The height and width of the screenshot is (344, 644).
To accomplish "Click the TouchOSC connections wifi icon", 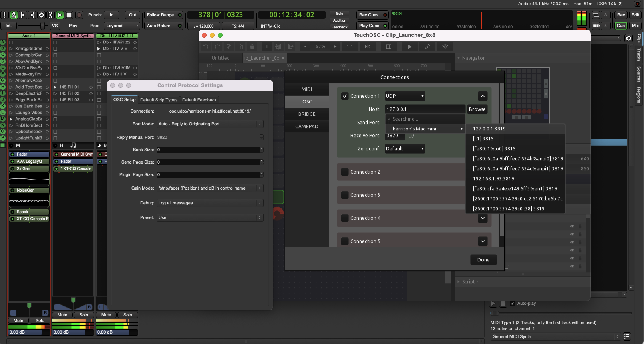I will [x=445, y=47].
